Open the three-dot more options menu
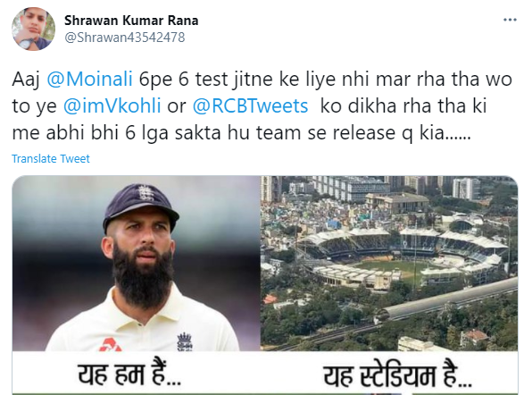This screenshot has width=532, height=395. tap(510, 20)
